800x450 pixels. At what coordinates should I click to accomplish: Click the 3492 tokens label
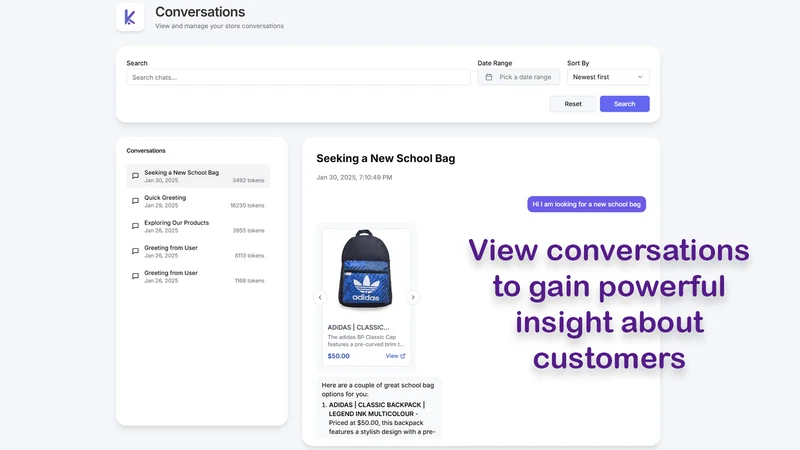click(248, 180)
